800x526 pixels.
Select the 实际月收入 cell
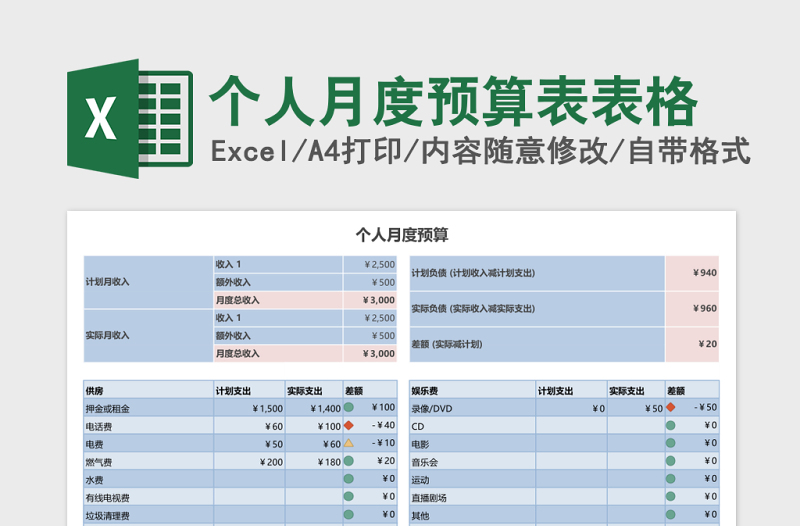click(x=148, y=336)
